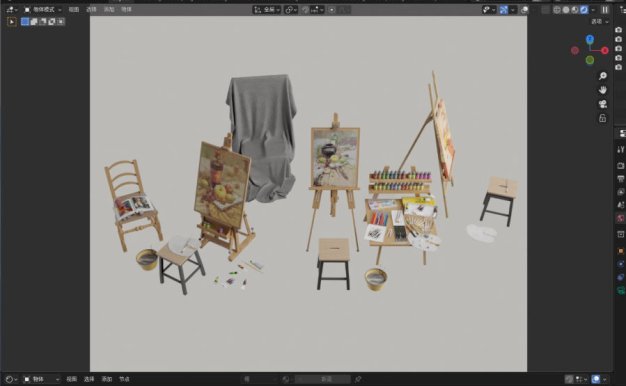Image resolution: width=626 pixels, height=386 pixels.
Task: Click the blue Z axis gizmo ball
Action: 590,39
